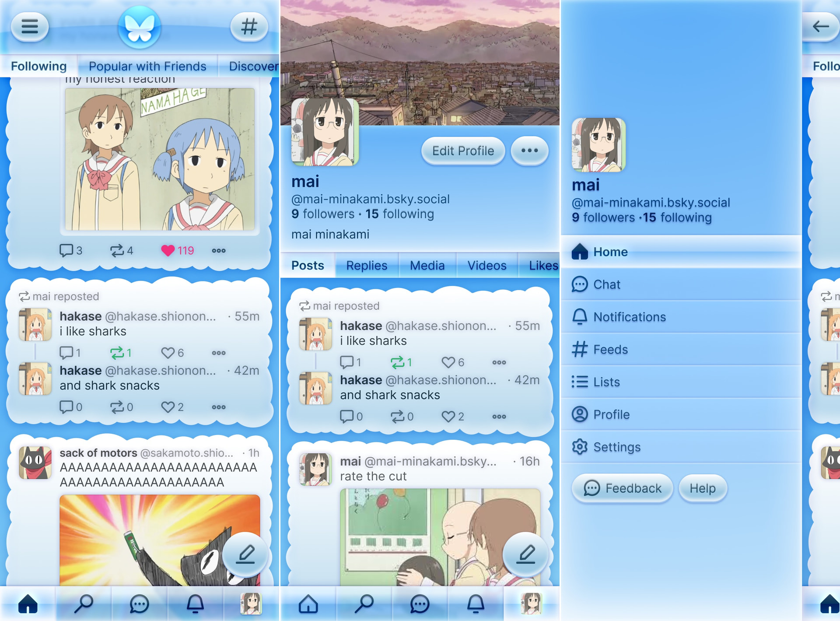Viewport: 840px width, 621px height.
Task: Repost 'and shark snacks' in the home feed
Action: pyautogui.click(x=122, y=407)
